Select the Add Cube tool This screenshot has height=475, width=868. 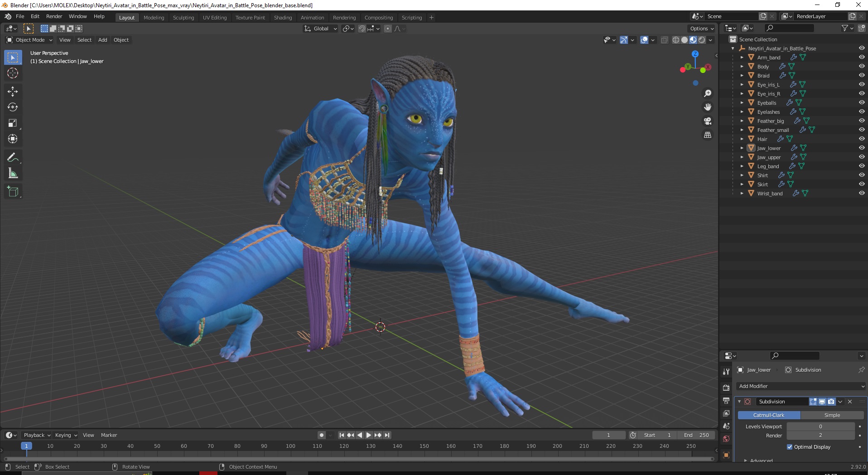(13, 192)
